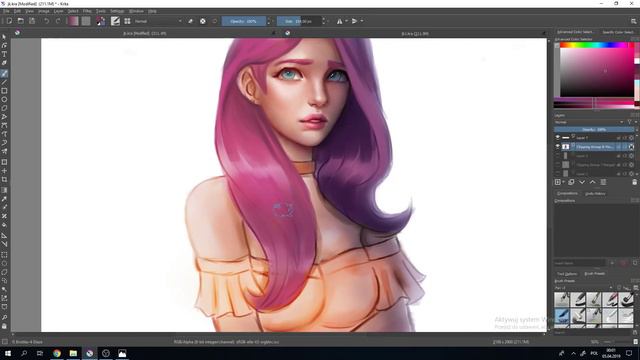The image size is (640, 360).
Task: Switch to Specific Color Selector tab
Action: (618, 32)
